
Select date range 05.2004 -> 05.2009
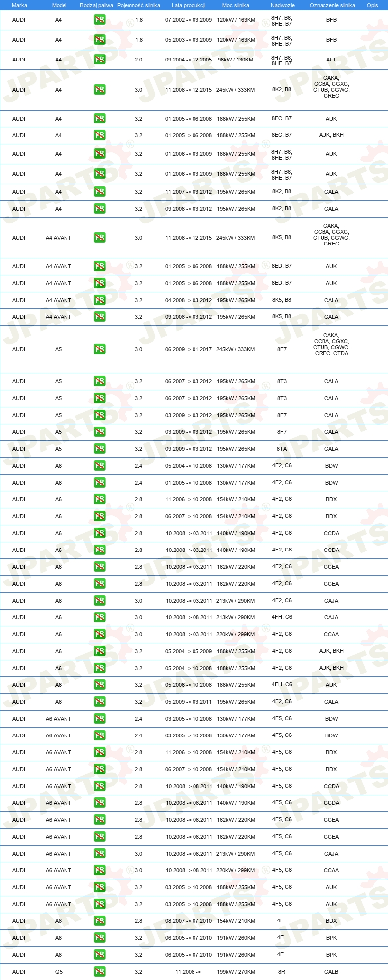tap(189, 651)
